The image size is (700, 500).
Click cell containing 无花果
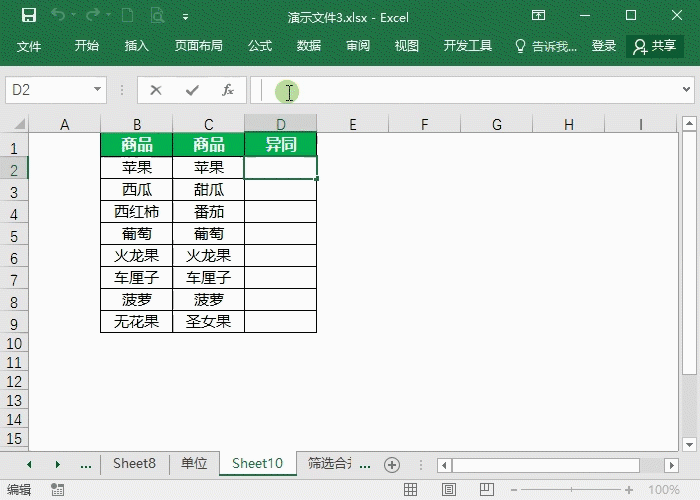pyautogui.click(x=137, y=321)
